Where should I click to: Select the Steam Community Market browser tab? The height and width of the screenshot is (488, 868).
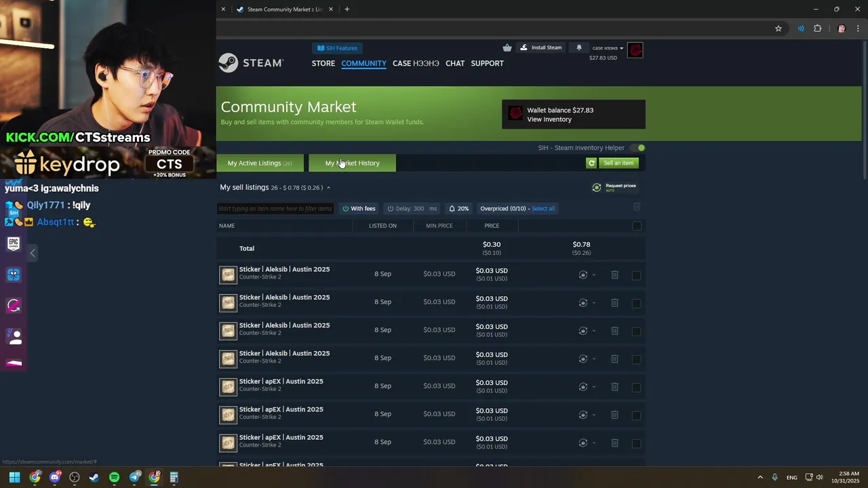tap(285, 9)
